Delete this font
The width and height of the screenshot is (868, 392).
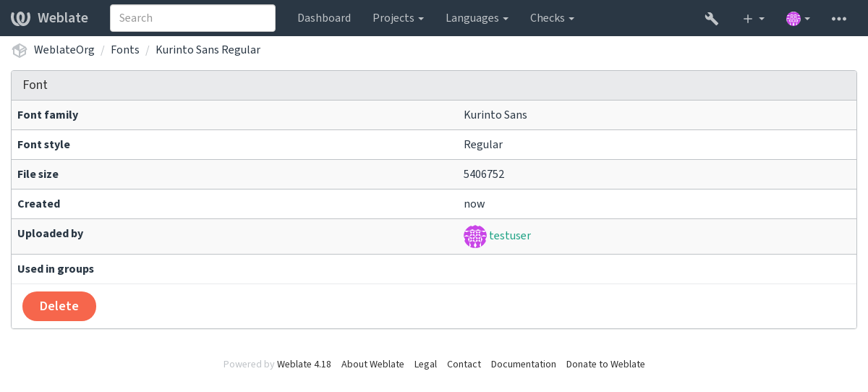tap(59, 306)
